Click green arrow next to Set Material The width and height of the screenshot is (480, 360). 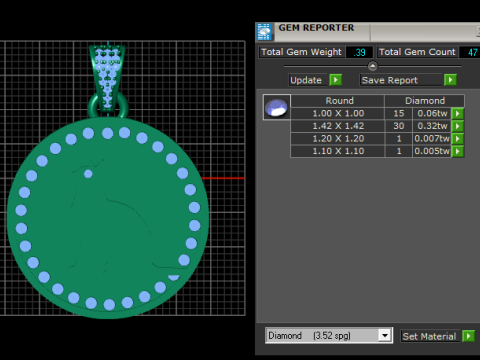pos(468,336)
